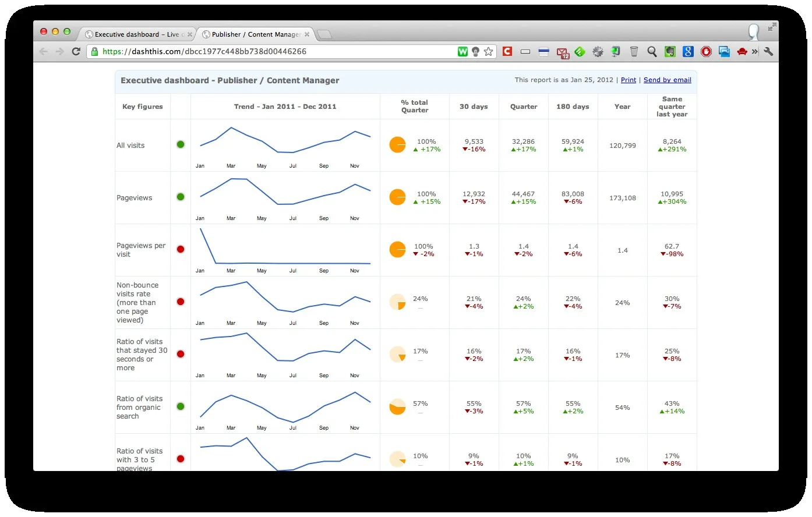Click the 120,799 yearly visits value
The height and width of the screenshot is (517, 812).
coord(623,146)
